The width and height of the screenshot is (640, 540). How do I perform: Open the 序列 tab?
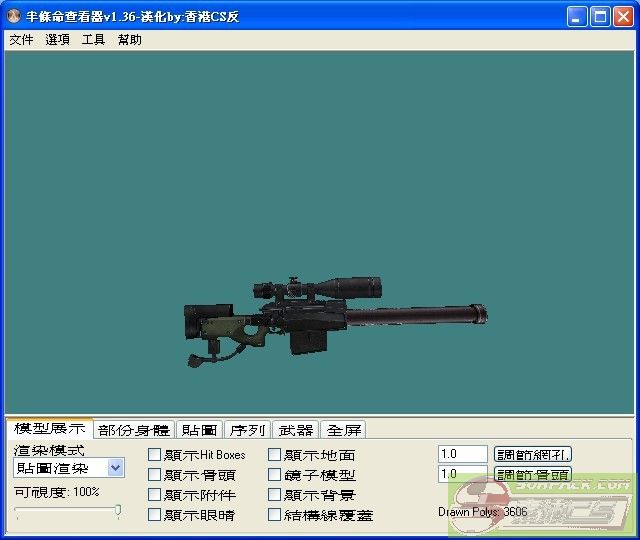247,430
